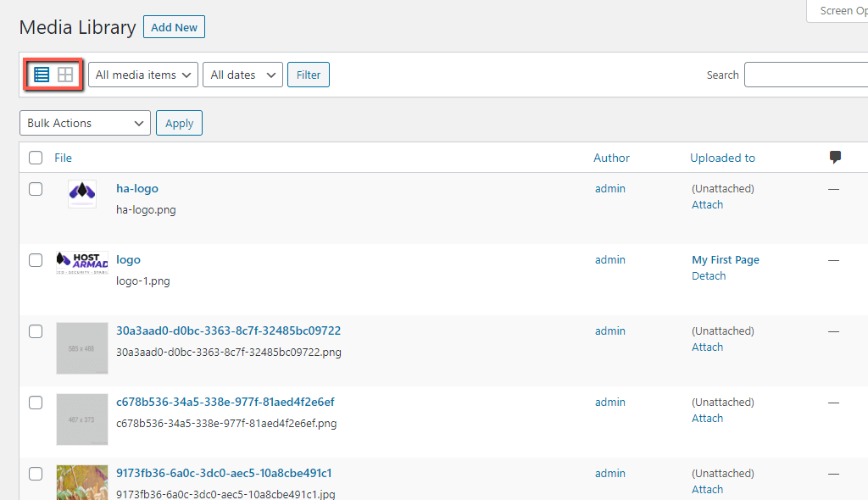Focus the Search media input field
This screenshot has width=868, height=500.
pyautogui.click(x=806, y=75)
